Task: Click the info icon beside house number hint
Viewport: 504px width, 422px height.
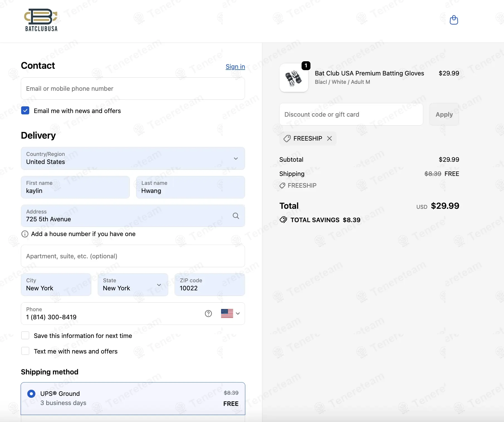Action: [25, 234]
